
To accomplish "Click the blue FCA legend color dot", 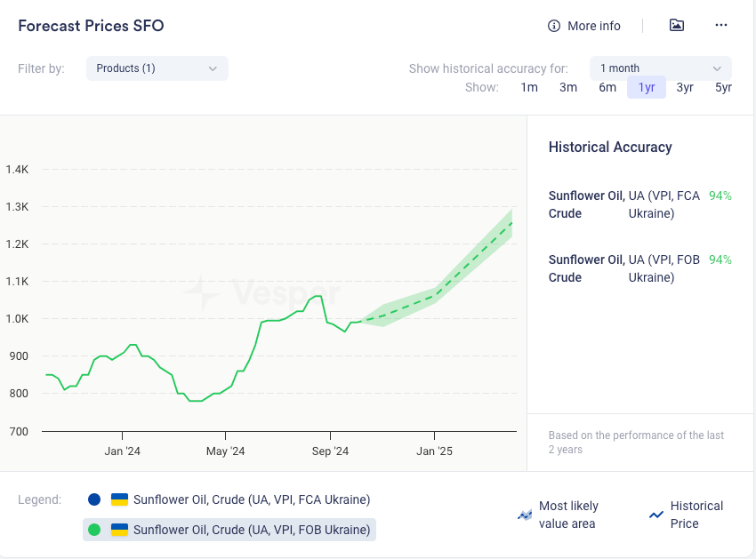I will click(x=94, y=499).
